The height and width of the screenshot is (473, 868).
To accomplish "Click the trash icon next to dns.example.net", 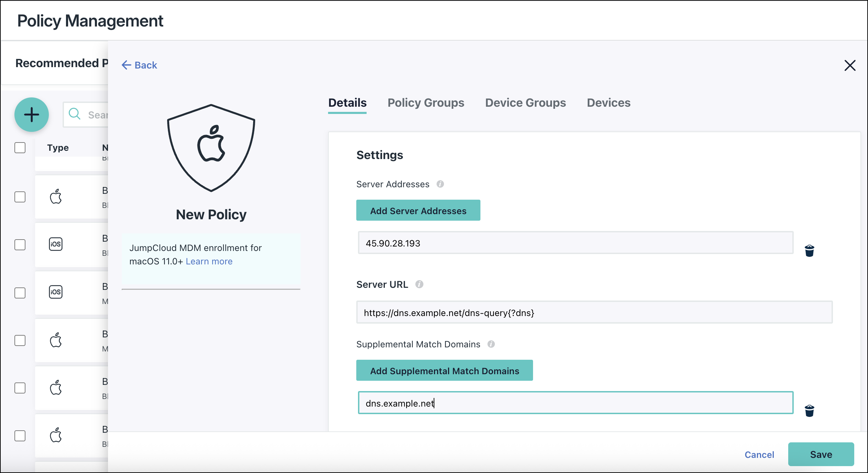I will (810, 410).
